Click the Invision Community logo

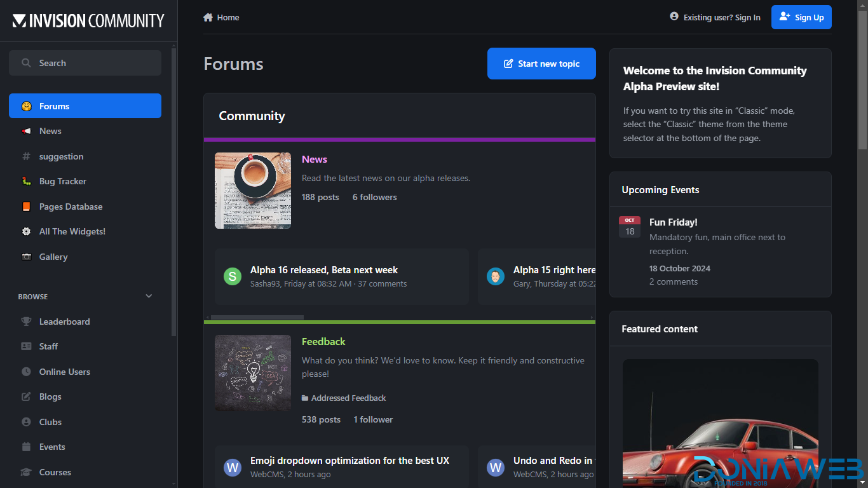click(88, 21)
